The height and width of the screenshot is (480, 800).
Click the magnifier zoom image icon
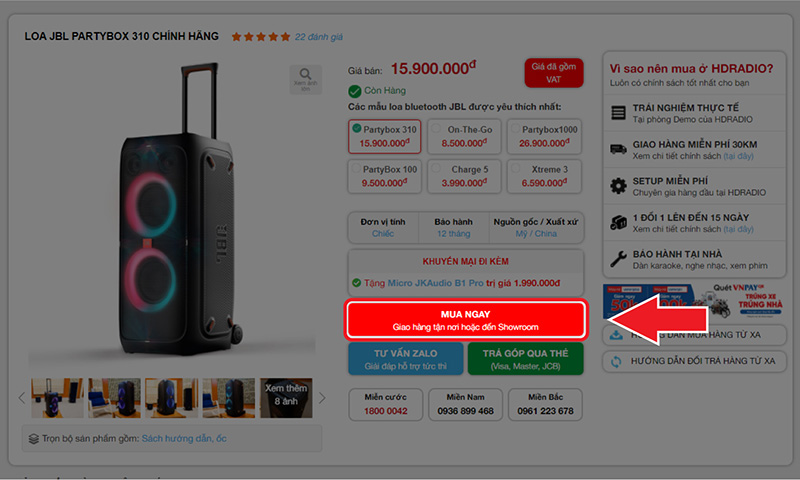click(x=305, y=74)
